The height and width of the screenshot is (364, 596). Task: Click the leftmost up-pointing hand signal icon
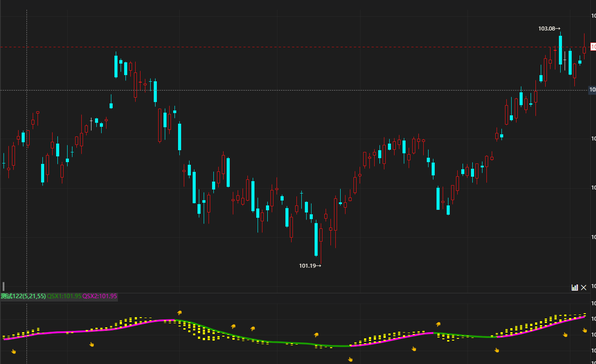pyautogui.click(x=14, y=352)
